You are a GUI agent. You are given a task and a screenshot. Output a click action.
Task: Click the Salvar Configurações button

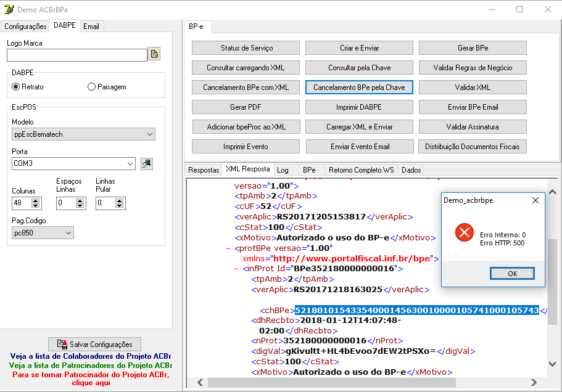pos(94,345)
